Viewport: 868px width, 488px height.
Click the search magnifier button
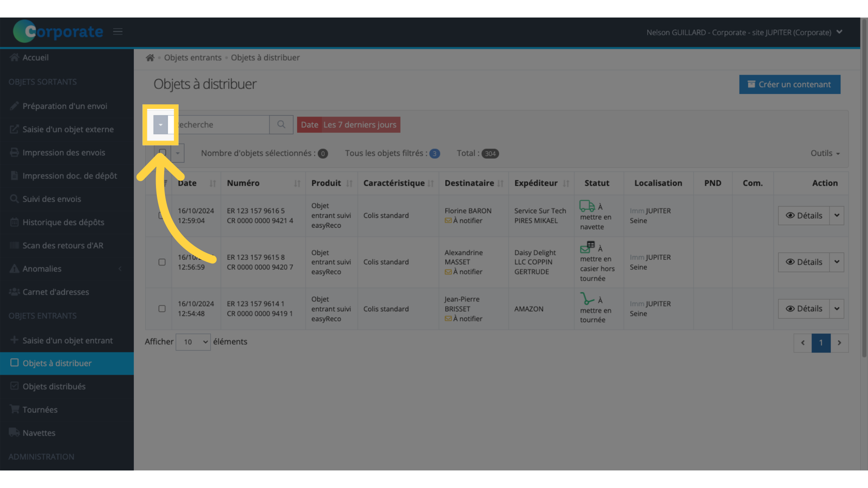click(281, 125)
